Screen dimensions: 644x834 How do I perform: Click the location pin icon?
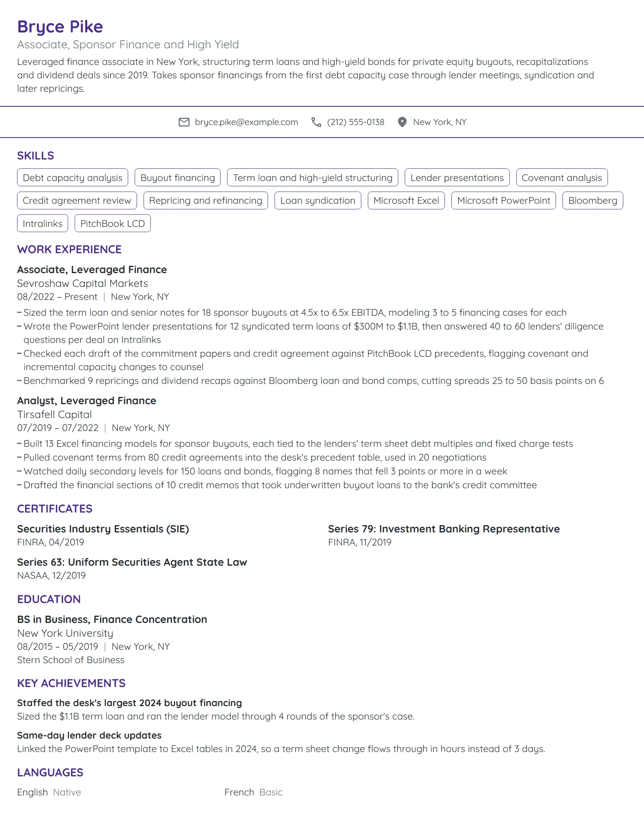pos(402,122)
